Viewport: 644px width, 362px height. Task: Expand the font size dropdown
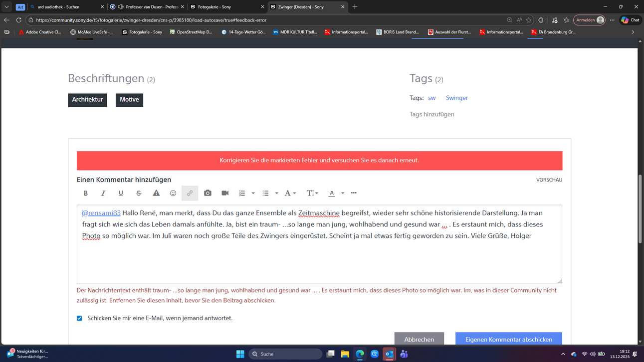pos(312,193)
